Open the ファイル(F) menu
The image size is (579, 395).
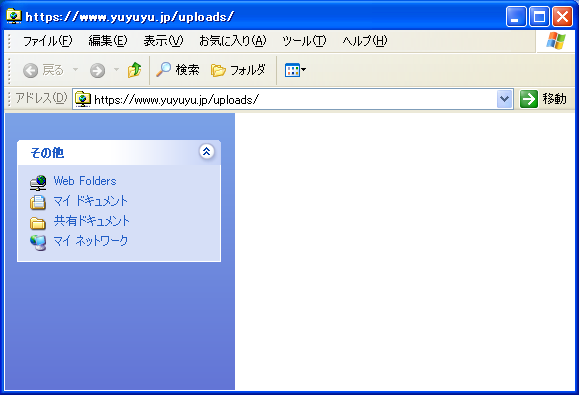click(x=48, y=41)
